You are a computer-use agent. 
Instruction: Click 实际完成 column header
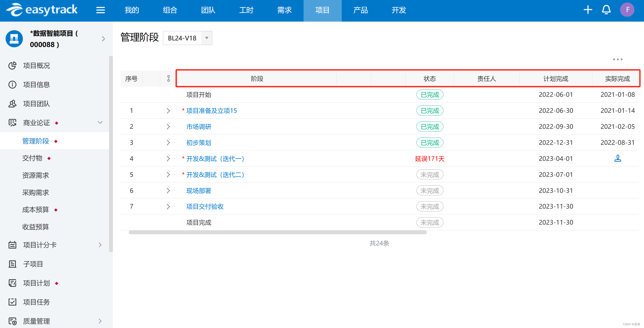pos(617,79)
